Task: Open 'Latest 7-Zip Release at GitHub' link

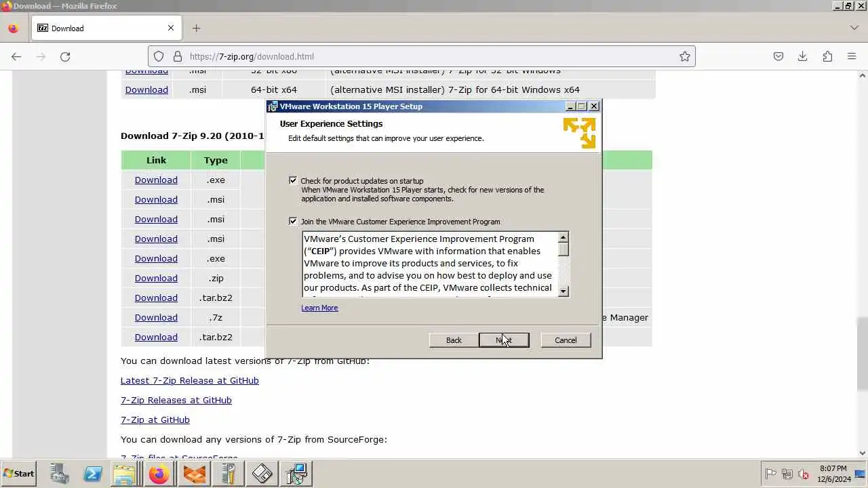Action: [190, 380]
